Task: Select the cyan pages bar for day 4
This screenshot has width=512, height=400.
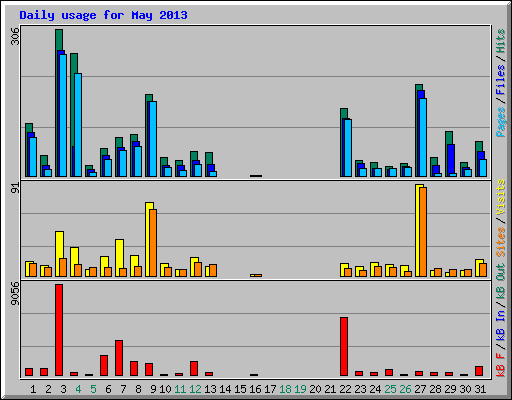Action: [78, 125]
